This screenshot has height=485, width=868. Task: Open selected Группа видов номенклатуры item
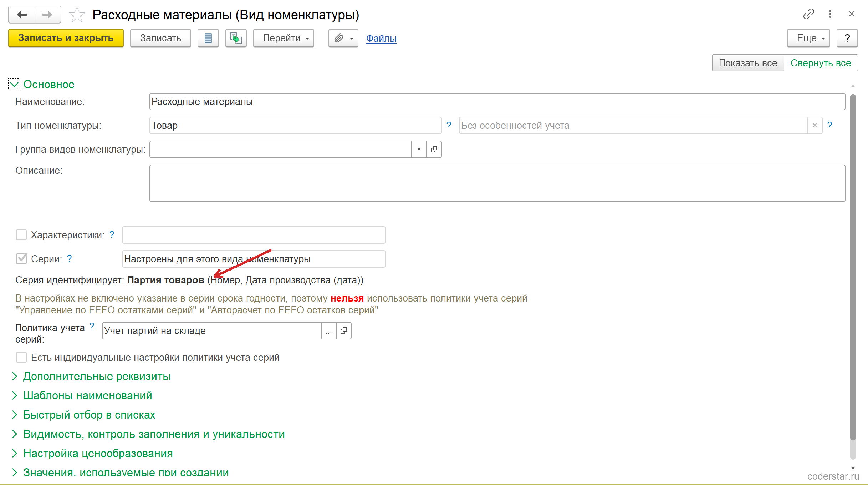point(434,149)
